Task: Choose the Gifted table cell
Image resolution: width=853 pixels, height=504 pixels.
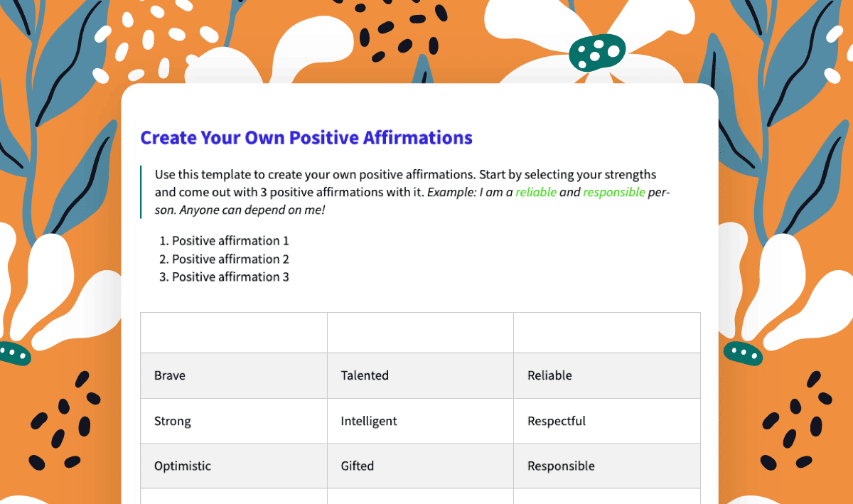Action: (x=420, y=466)
